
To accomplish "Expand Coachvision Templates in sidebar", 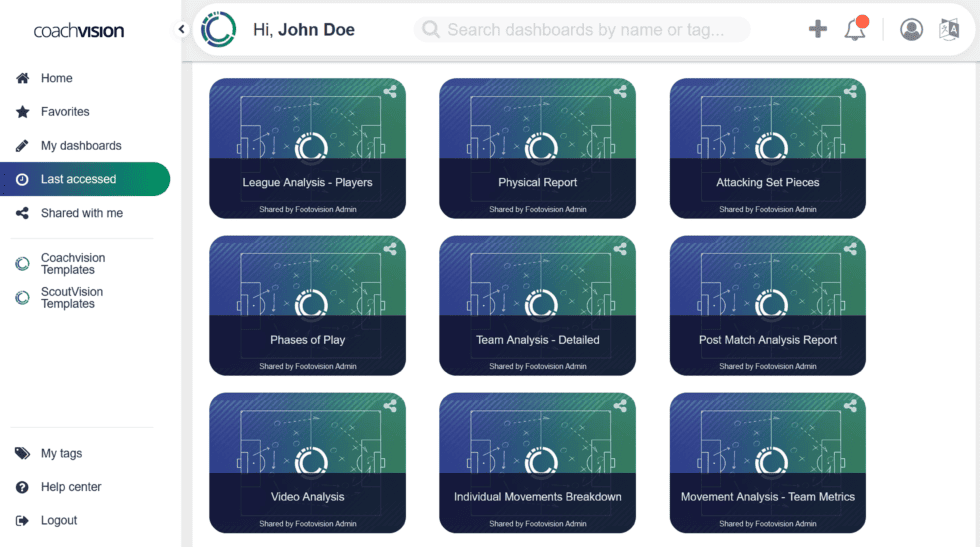I will [72, 264].
